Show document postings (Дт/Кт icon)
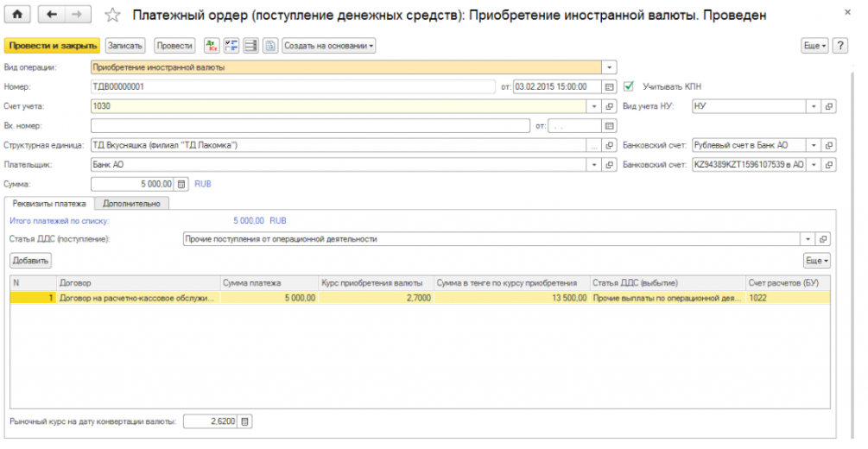 [x=212, y=46]
